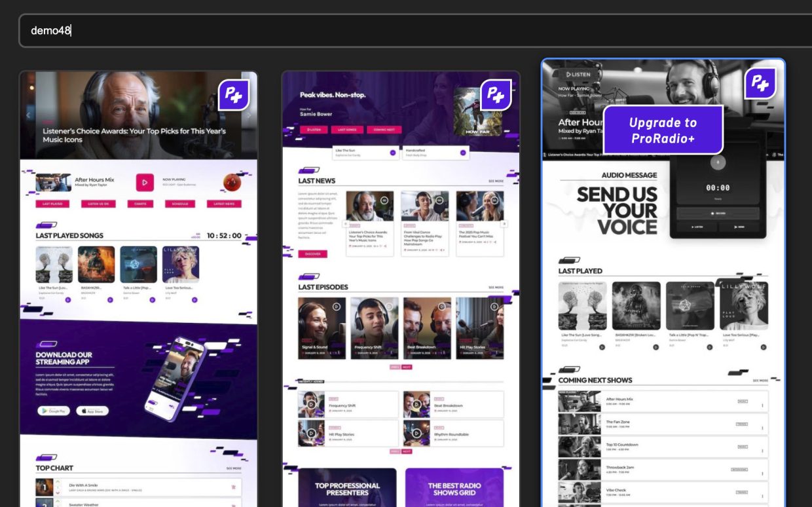The image size is (812, 507).
Task: Click the Discover button under Last News
Action: (x=312, y=254)
